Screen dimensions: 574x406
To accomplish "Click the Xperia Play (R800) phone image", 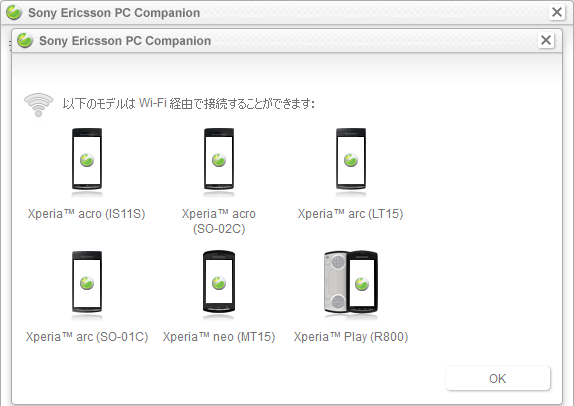I will (351, 282).
